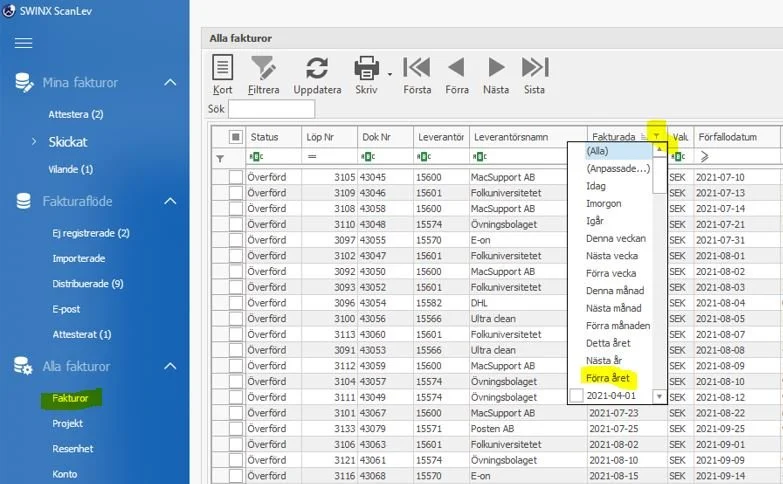Select Idag filter option
Image resolution: width=783 pixels, height=484 pixels.
[x=596, y=186]
